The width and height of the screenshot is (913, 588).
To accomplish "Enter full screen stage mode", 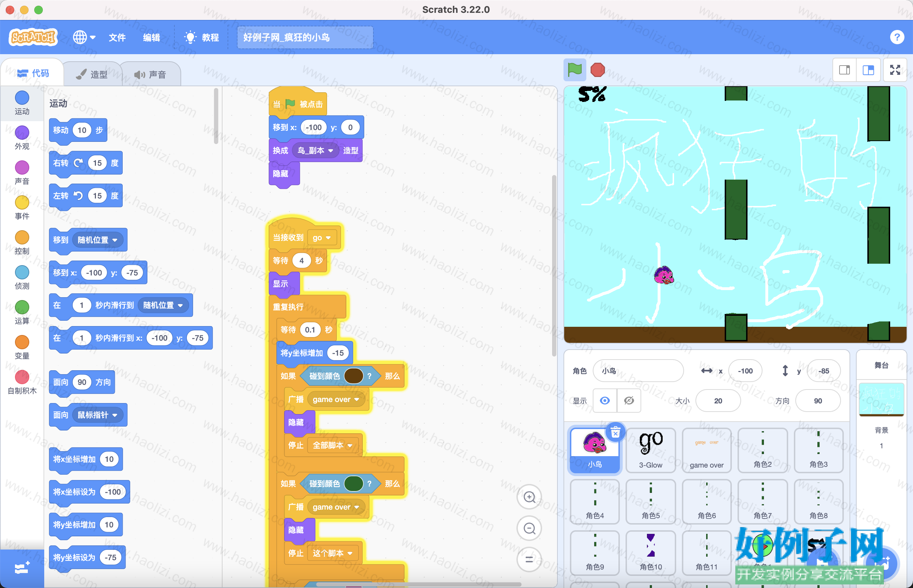I will tap(895, 70).
